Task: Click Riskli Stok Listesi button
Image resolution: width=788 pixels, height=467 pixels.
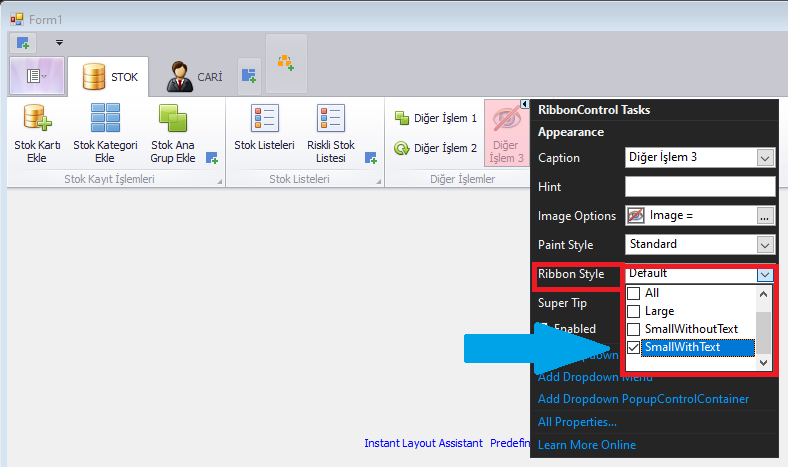Action: (x=331, y=133)
